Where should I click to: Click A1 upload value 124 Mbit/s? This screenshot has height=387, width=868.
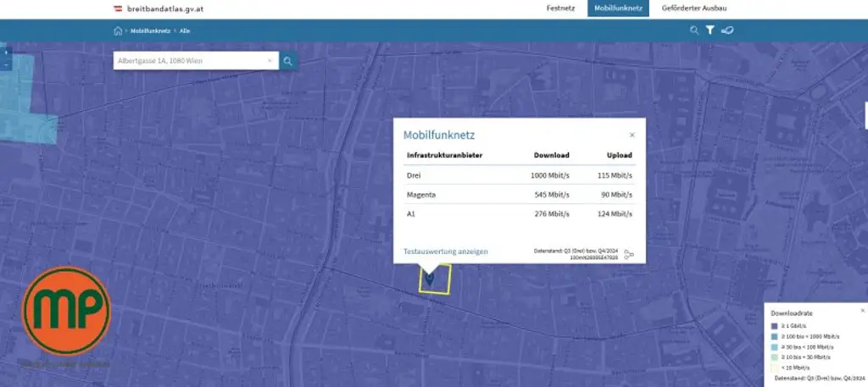coord(615,214)
